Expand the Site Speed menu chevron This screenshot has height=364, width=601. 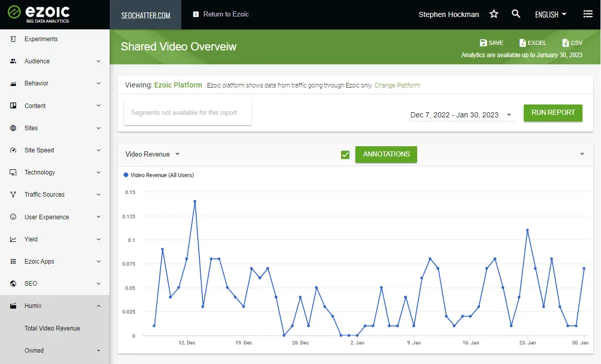(98, 150)
